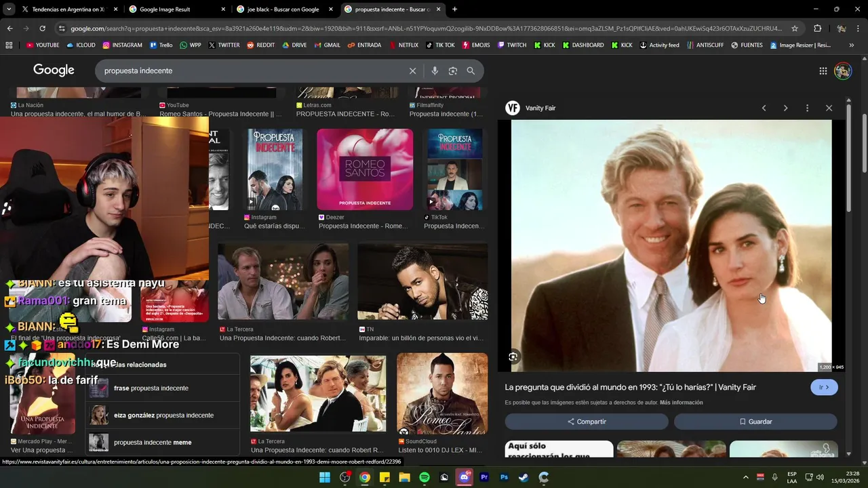Open preview panel three-dot options

click(x=807, y=108)
